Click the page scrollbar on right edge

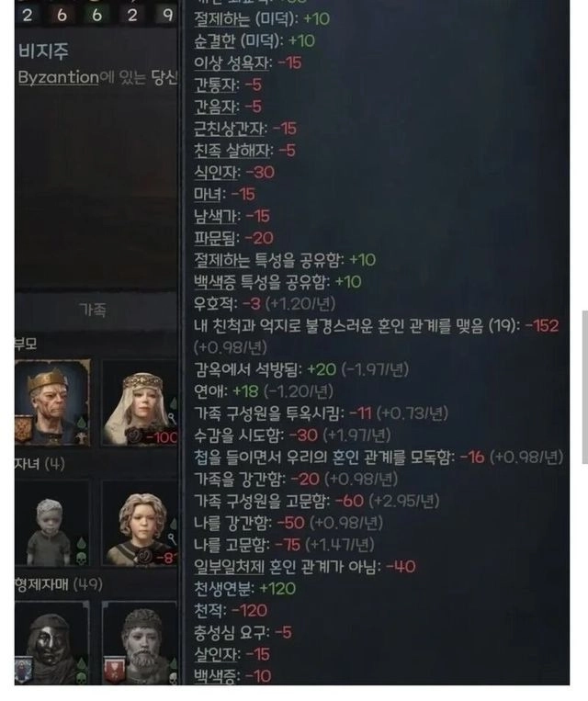tap(585, 387)
